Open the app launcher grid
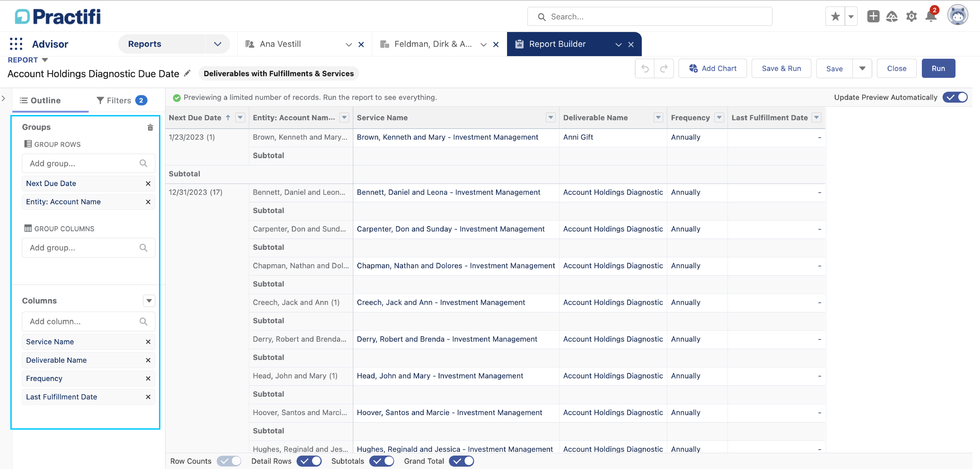Screen dimensions: 980x474 coord(16,44)
